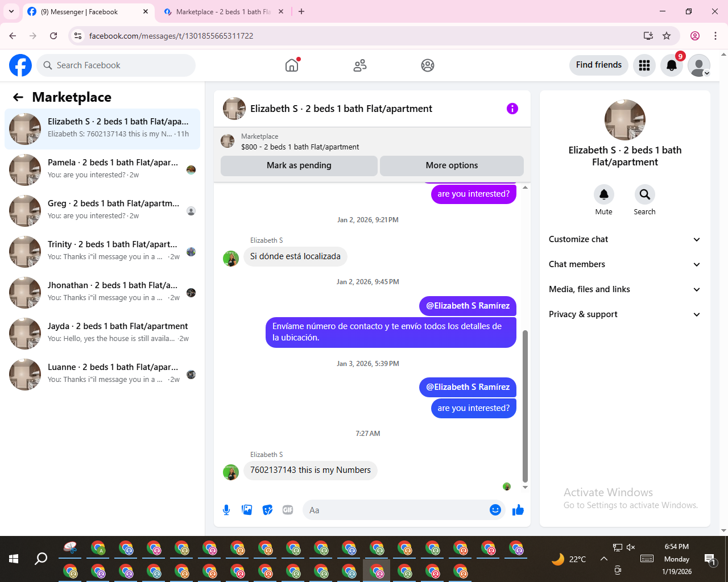Open the Friends icon in the top navigation
728x582 pixels.
tap(360, 65)
